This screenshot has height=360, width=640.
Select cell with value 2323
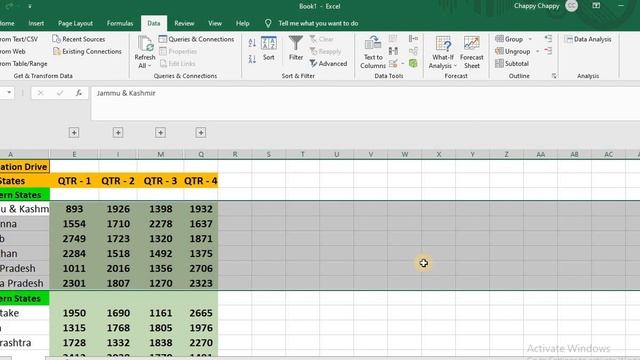(x=201, y=283)
